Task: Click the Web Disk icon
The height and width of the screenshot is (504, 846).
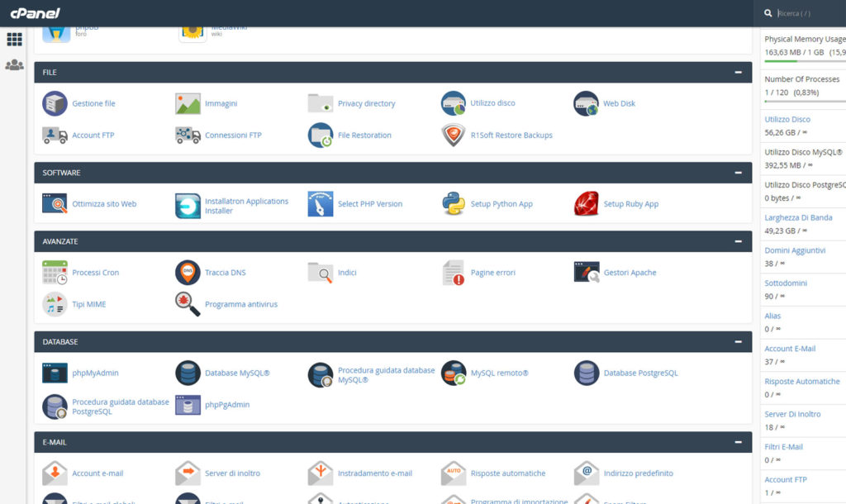Action: pos(587,103)
